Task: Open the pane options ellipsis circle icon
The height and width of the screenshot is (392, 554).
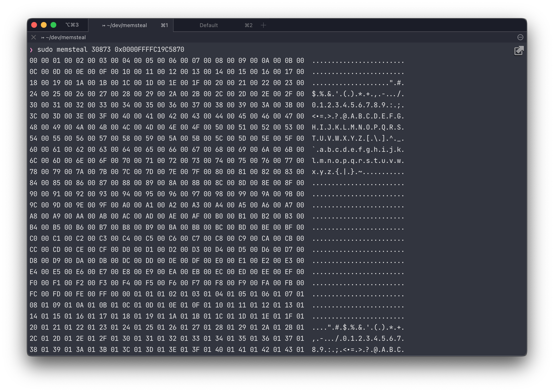Action: pyautogui.click(x=520, y=37)
